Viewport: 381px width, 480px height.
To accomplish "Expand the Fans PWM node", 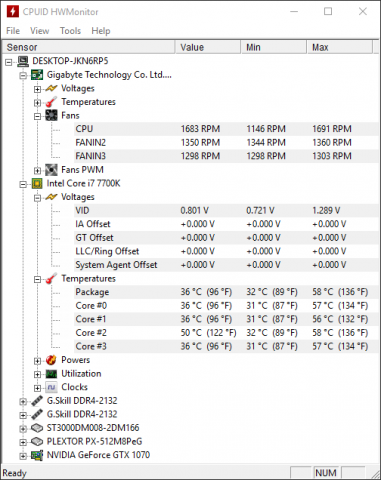I will coord(37,171).
